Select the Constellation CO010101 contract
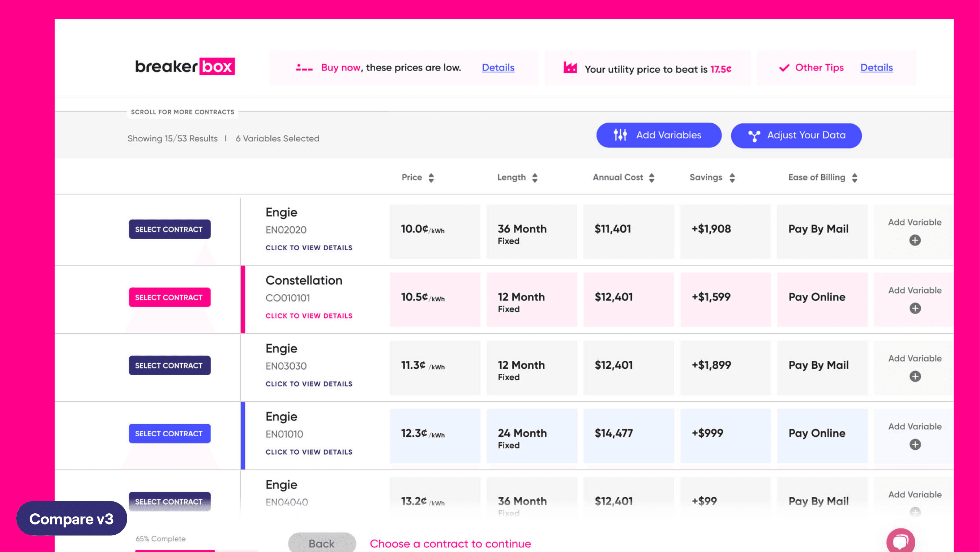980x552 pixels. [x=169, y=297]
